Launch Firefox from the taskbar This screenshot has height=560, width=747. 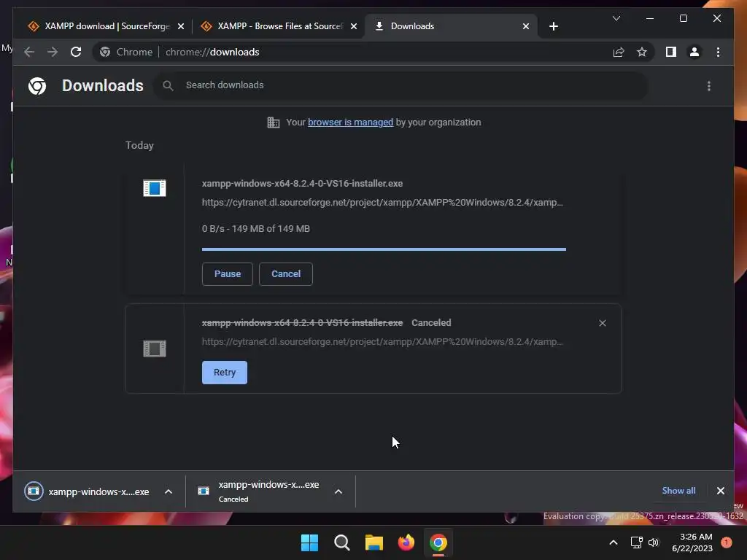pyautogui.click(x=406, y=542)
